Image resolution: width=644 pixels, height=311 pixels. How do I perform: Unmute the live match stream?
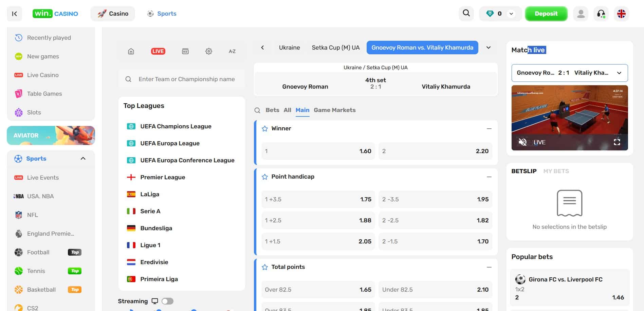tap(522, 142)
